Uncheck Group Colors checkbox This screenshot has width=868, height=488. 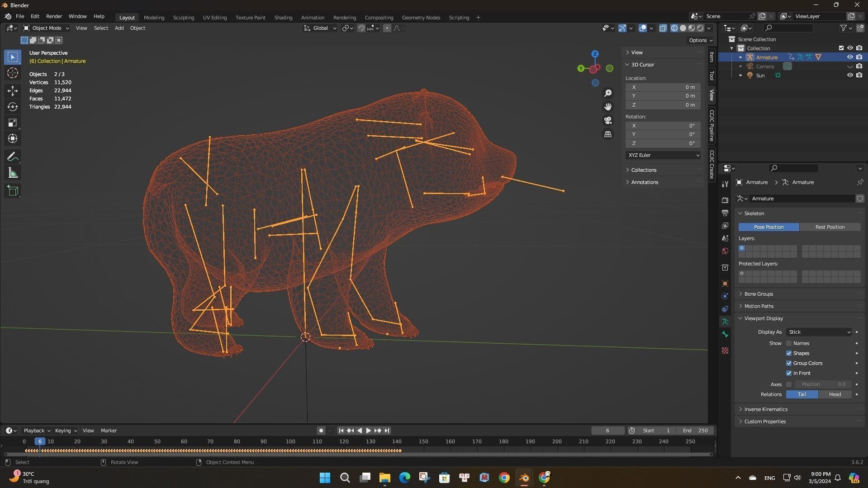[789, 363]
